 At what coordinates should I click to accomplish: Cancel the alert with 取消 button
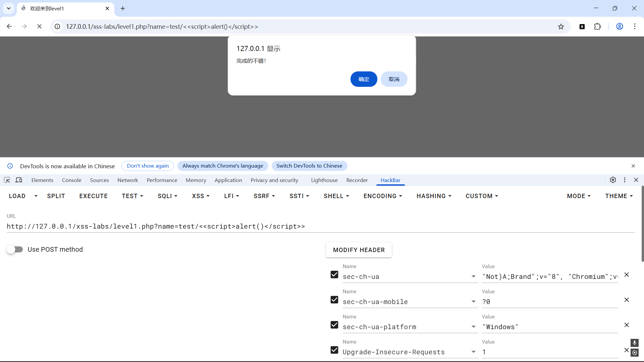(394, 79)
